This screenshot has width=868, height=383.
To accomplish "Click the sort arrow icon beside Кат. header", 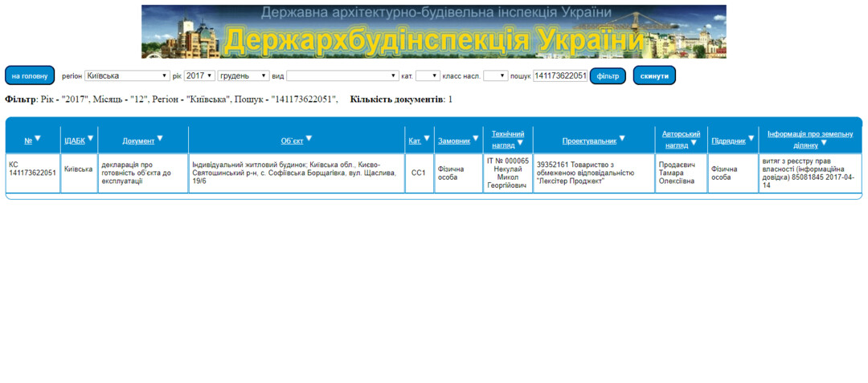I will (x=428, y=139).
